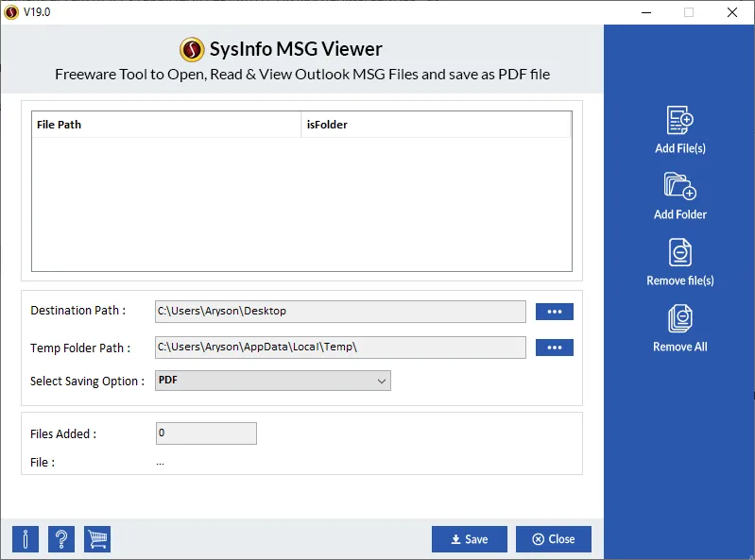Open the help question mark icon
The height and width of the screenshot is (560, 755).
(61, 539)
